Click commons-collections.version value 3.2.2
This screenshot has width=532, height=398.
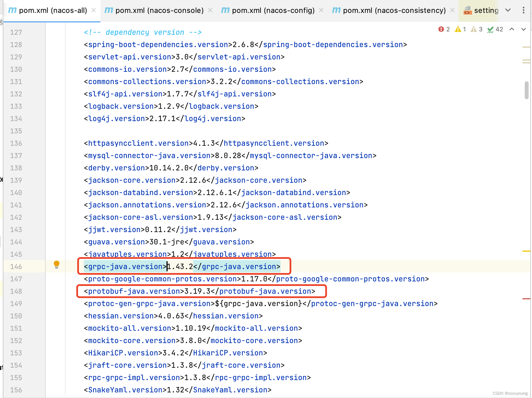click(222, 82)
